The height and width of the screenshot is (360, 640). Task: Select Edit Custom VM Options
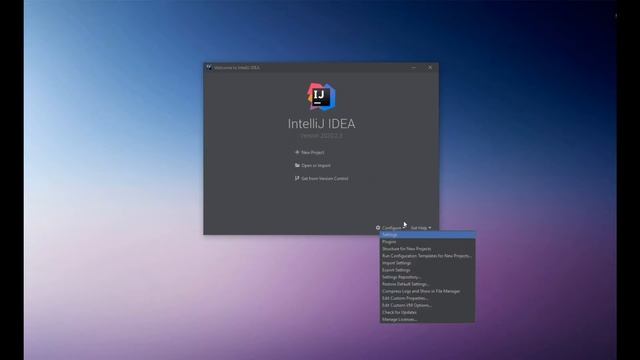coord(428,305)
